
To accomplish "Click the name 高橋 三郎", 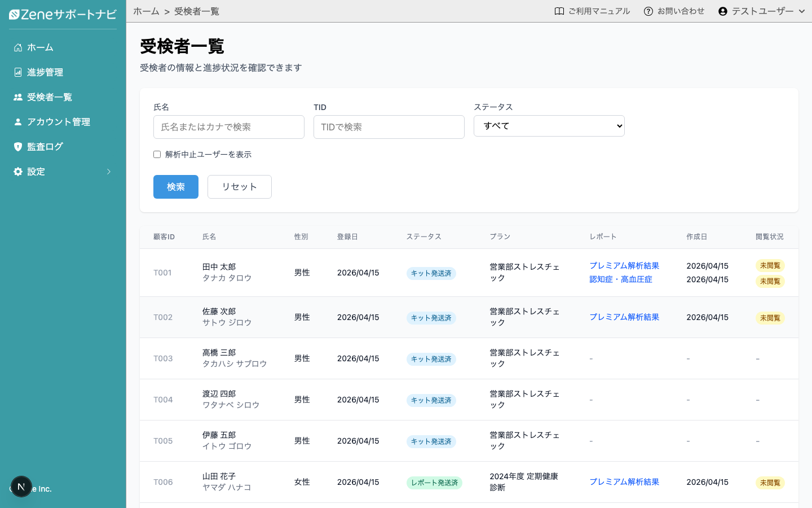I will pyautogui.click(x=219, y=353).
